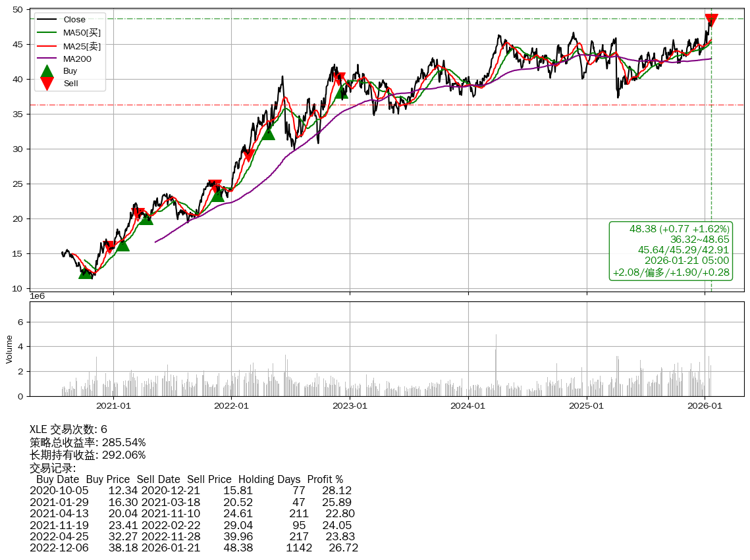The image size is (750, 560).
Task: Click the purple MA200 line swatch in legend
Action: pos(47,59)
